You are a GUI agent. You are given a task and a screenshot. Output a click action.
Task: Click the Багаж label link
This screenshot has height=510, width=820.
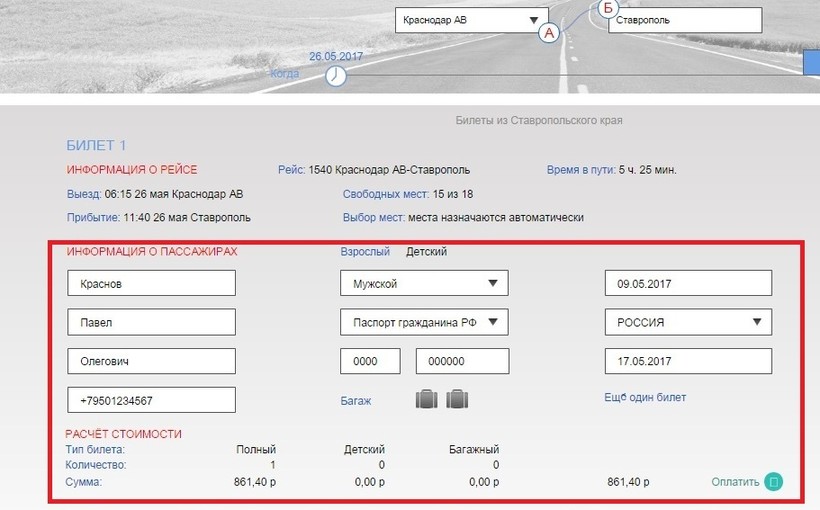[x=355, y=401]
